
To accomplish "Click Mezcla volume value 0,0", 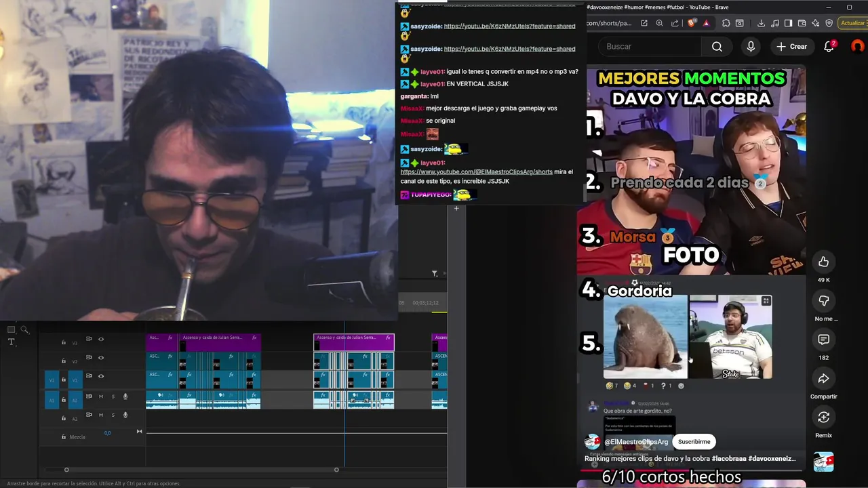I will pos(107,432).
